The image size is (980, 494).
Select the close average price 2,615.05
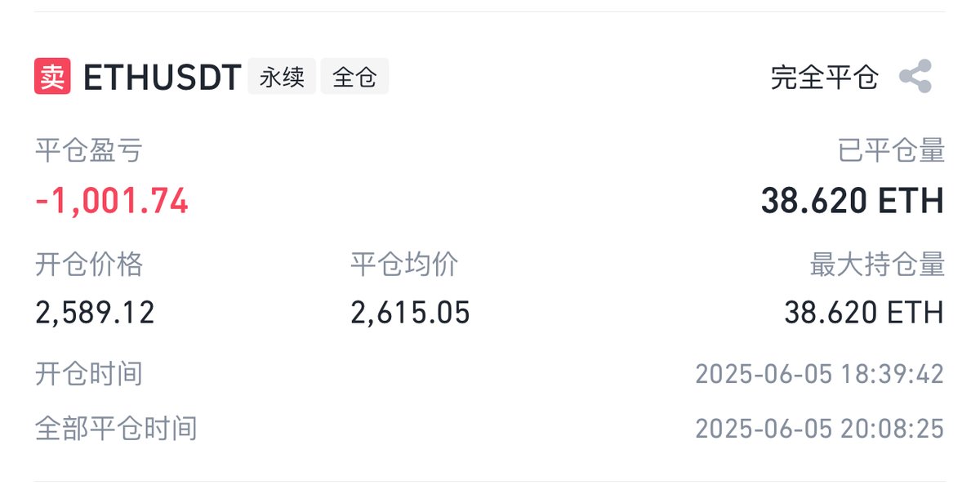click(411, 313)
